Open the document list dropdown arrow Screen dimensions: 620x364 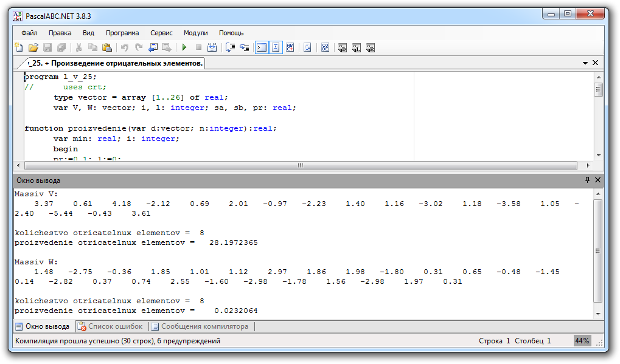click(x=585, y=63)
